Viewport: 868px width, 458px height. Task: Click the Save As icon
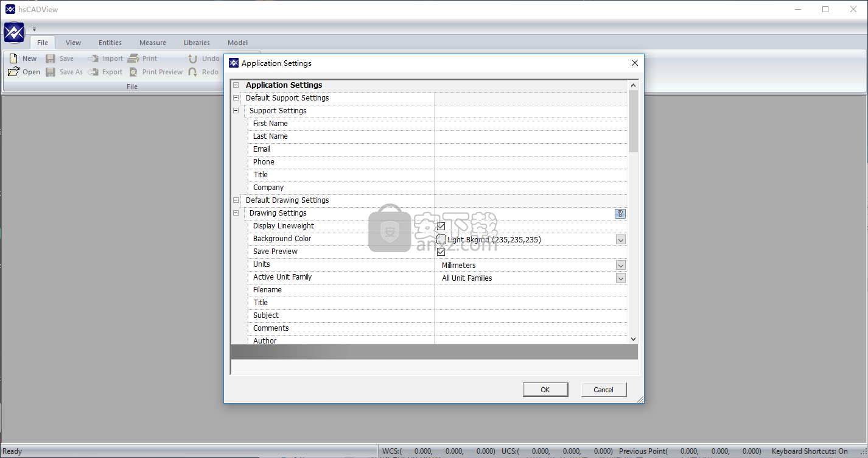pyautogui.click(x=51, y=72)
